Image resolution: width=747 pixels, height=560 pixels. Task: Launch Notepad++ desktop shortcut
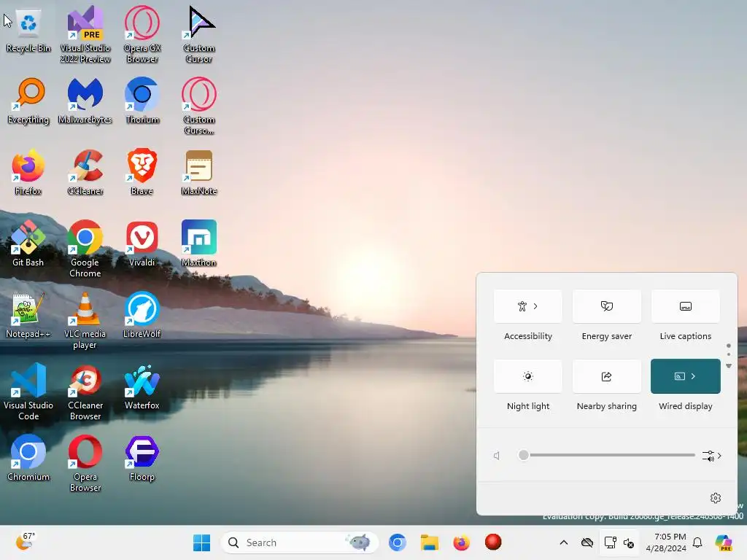(x=28, y=315)
